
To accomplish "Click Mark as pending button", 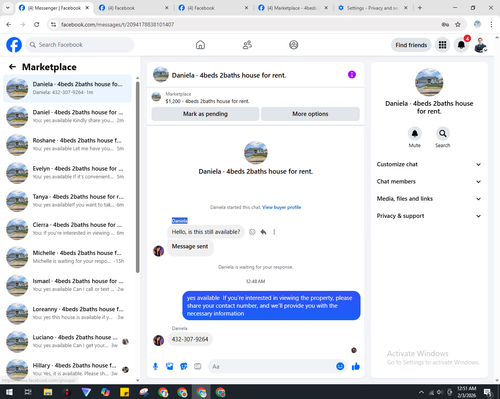I will tap(205, 114).
